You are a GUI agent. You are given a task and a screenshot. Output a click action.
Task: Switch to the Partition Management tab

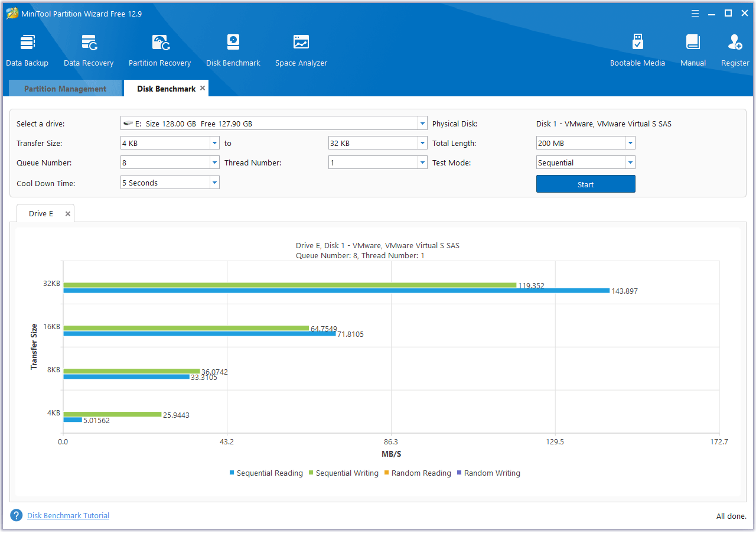tap(64, 88)
